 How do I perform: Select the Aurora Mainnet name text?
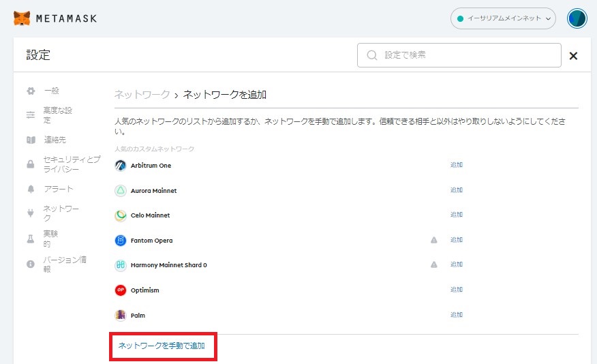(153, 191)
